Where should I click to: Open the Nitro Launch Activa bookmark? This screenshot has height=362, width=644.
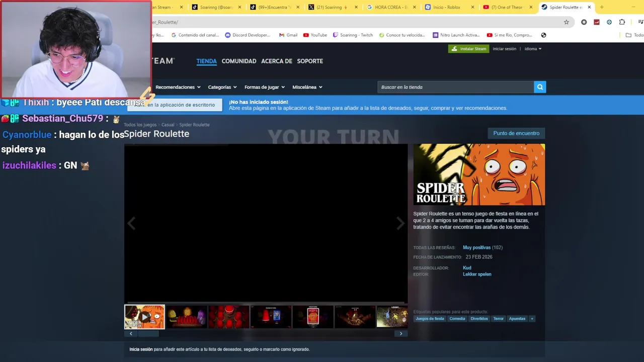point(456,35)
